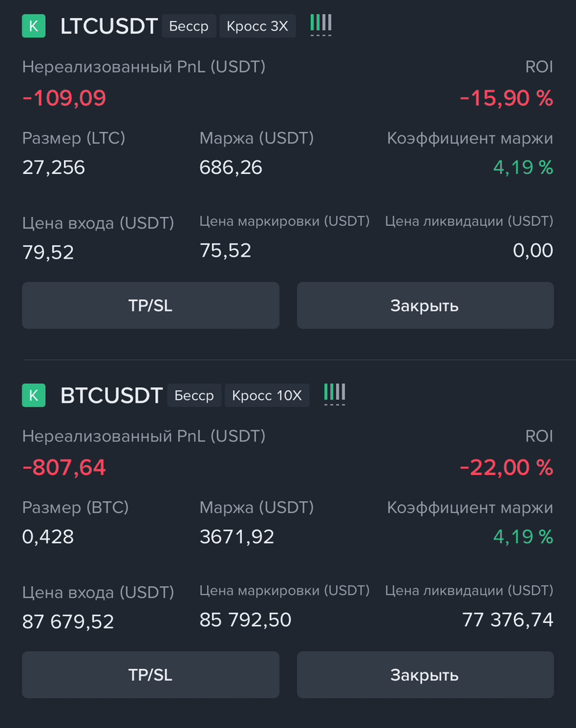576x728 pixels.
Task: Tap BTCUSDT unrealized PnL -807,64
Action: coord(64,467)
